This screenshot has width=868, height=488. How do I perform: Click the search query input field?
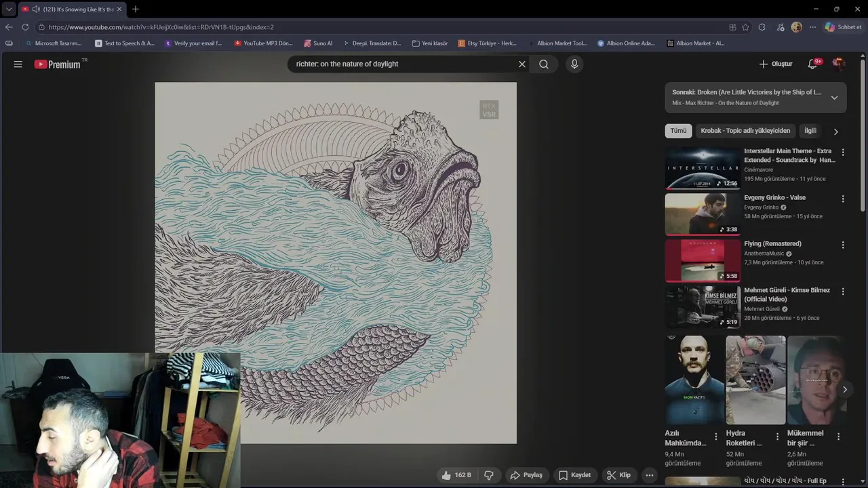403,64
